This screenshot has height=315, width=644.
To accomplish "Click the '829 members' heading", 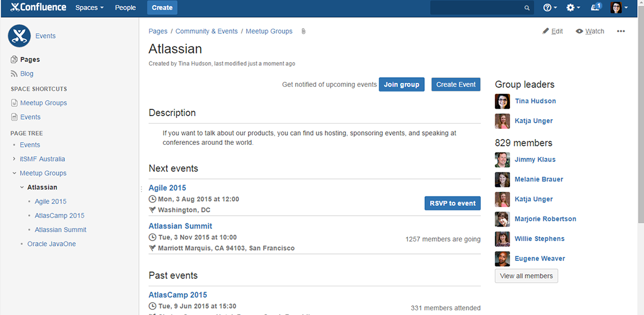I will [x=524, y=143].
